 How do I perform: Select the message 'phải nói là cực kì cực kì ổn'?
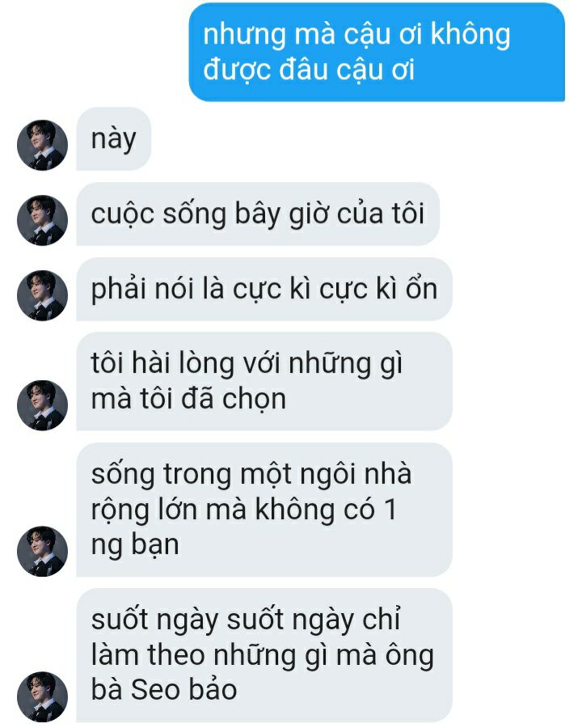point(264,290)
